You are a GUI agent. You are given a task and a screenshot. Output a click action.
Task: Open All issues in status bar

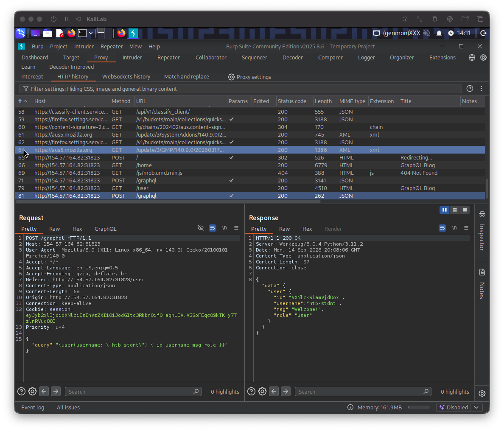coord(68,407)
